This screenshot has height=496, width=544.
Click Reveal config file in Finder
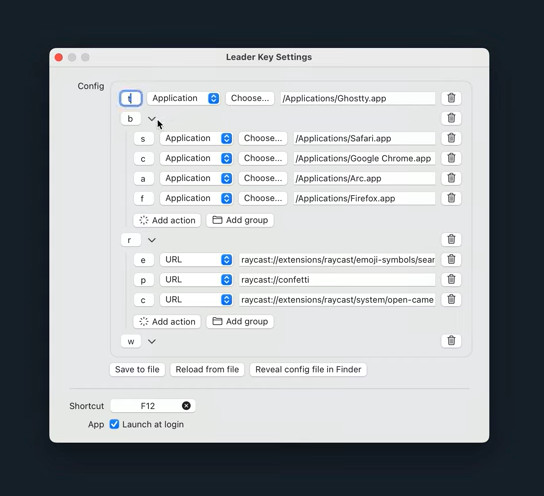click(308, 369)
